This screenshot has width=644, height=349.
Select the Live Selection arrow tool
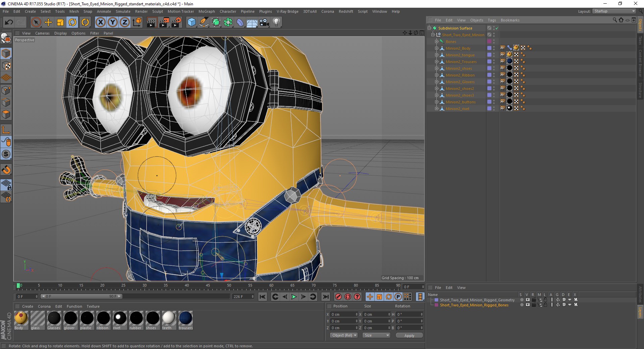(x=36, y=22)
